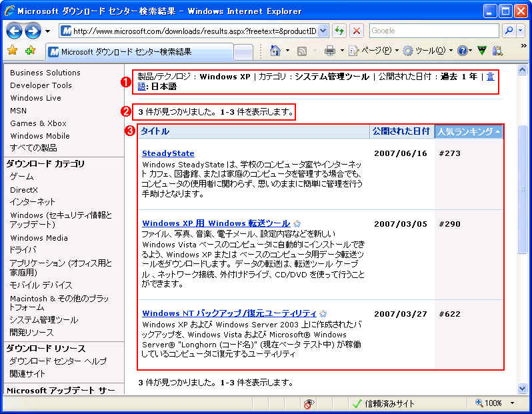Click the vertical scrollbar thumb
Image resolution: width=532 pixels, height=414 pixels.
(522, 189)
